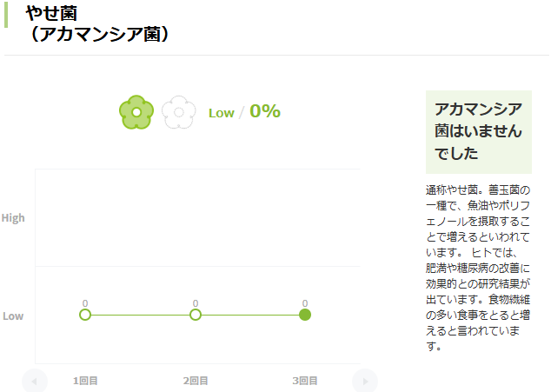Image resolution: width=551 pixels, height=392 pixels.
Task: Select the 2回目 hollow data point
Action: point(196,315)
